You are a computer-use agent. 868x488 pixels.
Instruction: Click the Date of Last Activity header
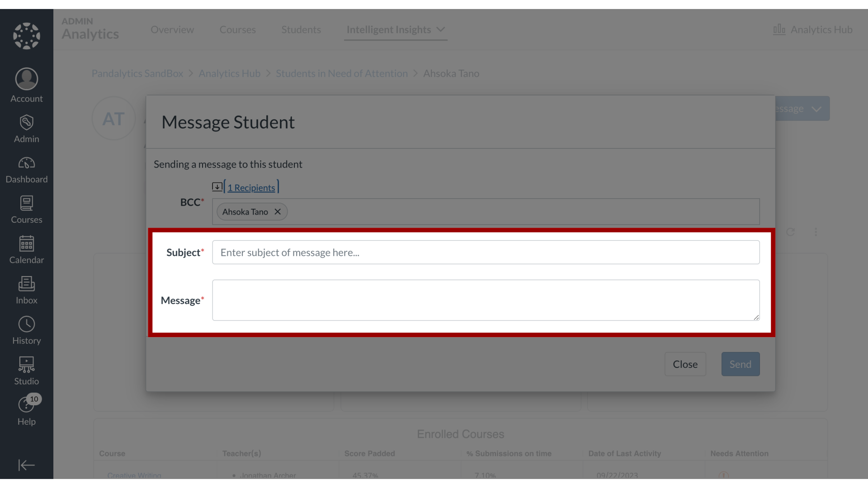(x=624, y=454)
